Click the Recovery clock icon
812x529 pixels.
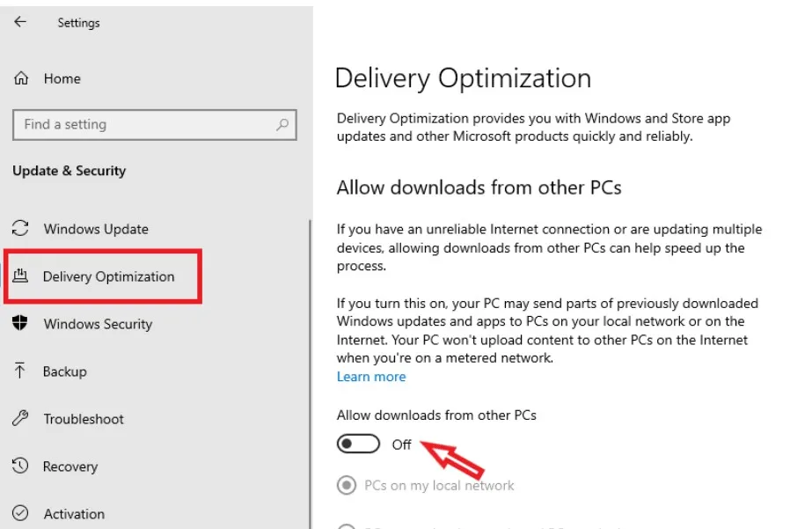(x=21, y=467)
